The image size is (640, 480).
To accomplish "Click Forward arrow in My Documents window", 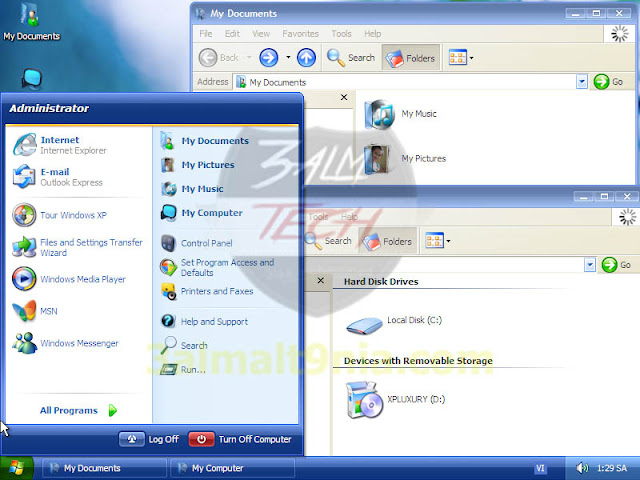I will pyautogui.click(x=269, y=58).
